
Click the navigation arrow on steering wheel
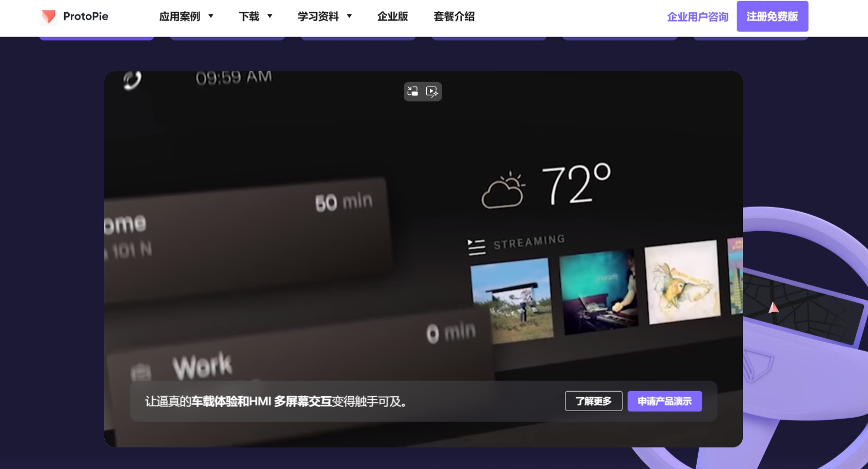click(774, 307)
